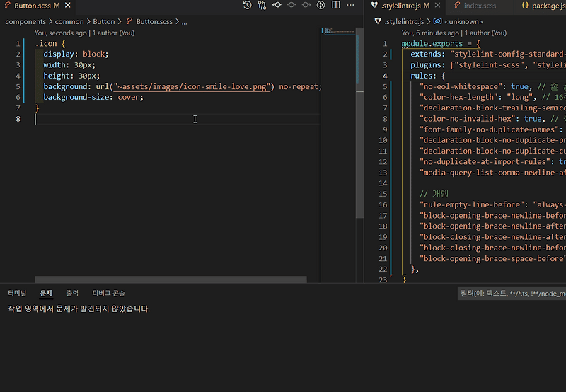The width and height of the screenshot is (566, 392).
Task: Click the problems filter input field
Action: 512,294
